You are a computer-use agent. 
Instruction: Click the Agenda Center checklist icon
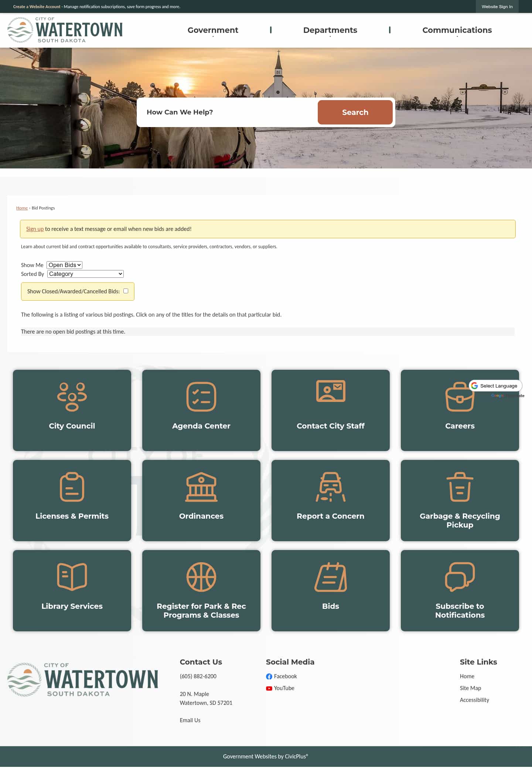[201, 397]
